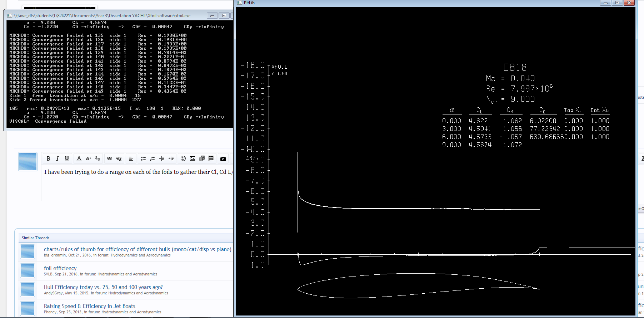Open the smilies picker
Screen dimensions: 644x318
(183, 158)
